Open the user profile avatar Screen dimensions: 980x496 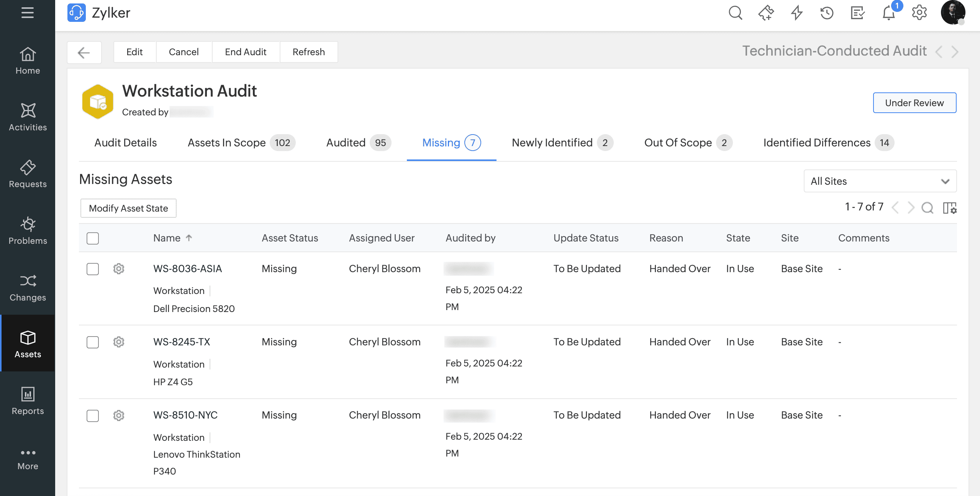(953, 13)
